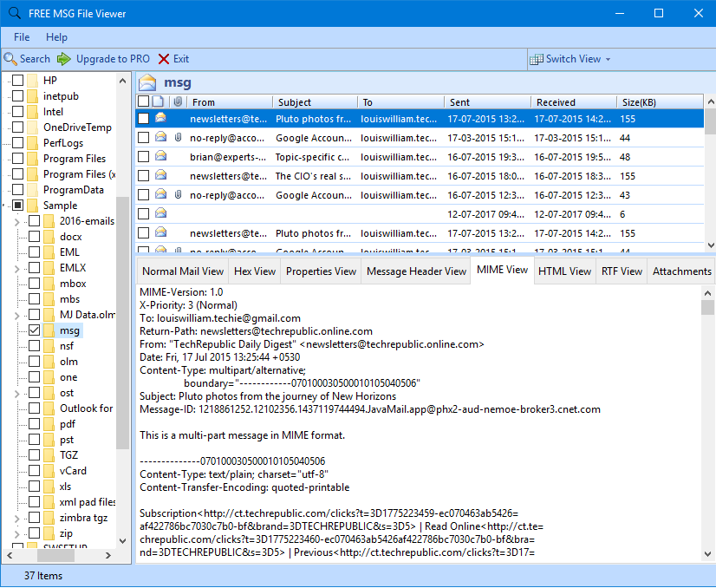This screenshot has width=716, height=588.
Task: Click the Upgrade to PRO button label
Action: [113, 59]
